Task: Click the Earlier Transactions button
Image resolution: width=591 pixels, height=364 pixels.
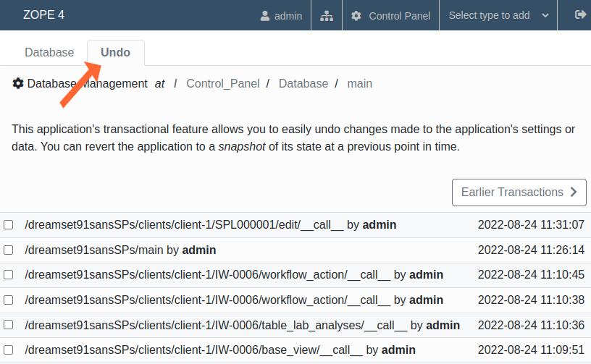Action: click(519, 192)
